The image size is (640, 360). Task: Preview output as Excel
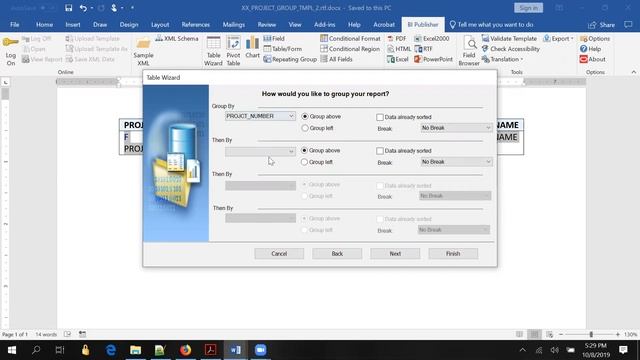point(398,59)
